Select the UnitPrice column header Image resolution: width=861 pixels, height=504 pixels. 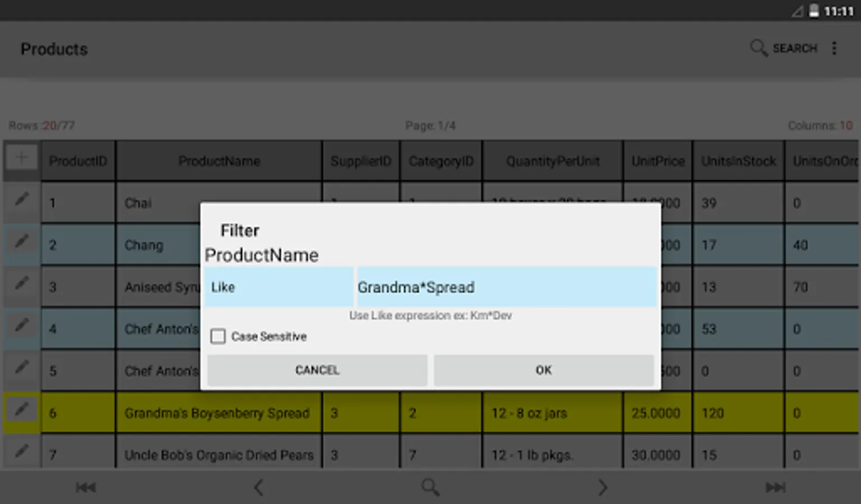coord(658,161)
